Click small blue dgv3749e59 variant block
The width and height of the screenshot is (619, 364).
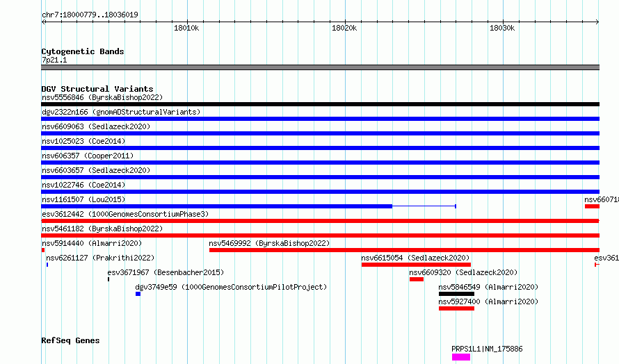point(138,294)
